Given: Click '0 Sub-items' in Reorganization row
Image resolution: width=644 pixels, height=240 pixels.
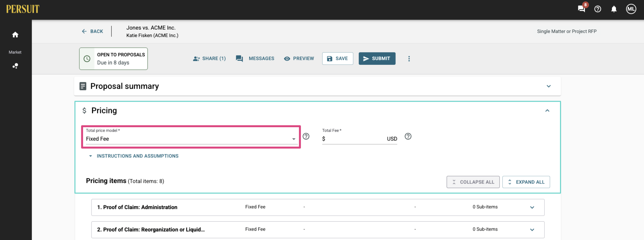Looking at the screenshot, I should pos(485,229).
